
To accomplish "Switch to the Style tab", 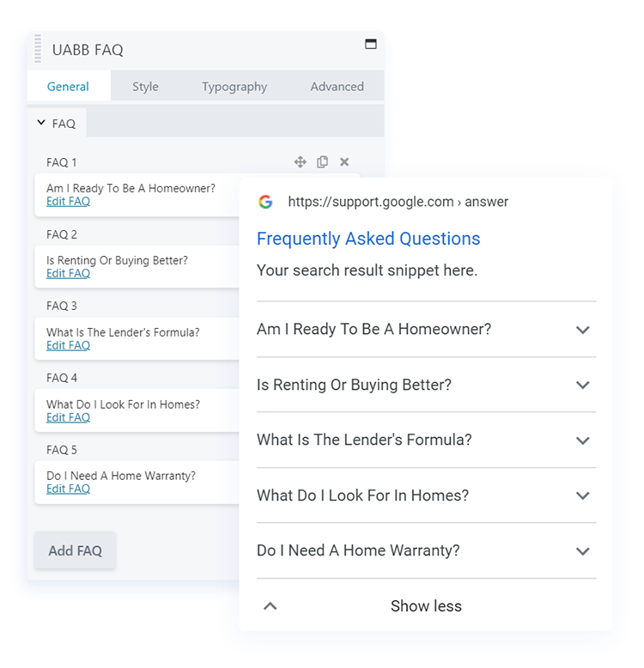I will click(x=145, y=86).
